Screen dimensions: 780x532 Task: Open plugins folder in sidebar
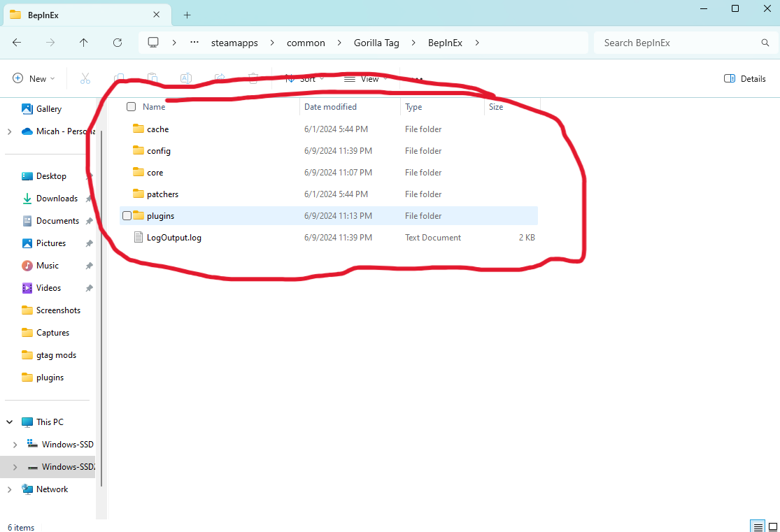coord(50,378)
